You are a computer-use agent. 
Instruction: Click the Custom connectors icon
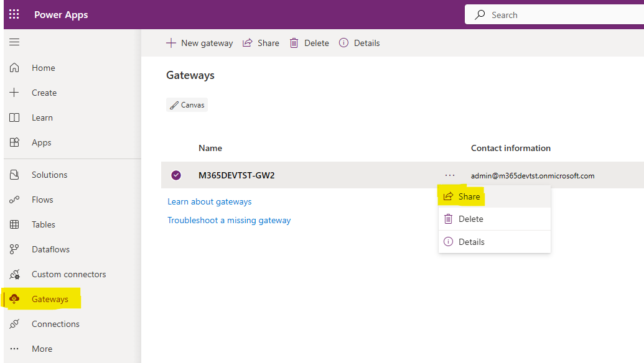14,274
